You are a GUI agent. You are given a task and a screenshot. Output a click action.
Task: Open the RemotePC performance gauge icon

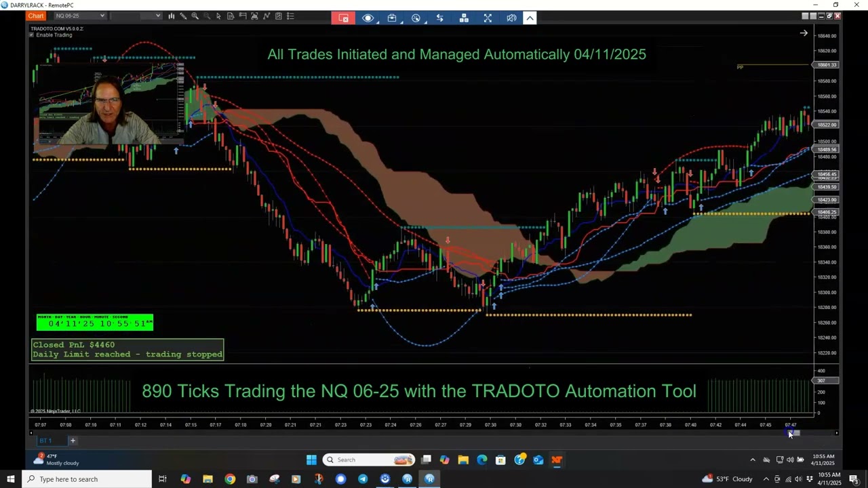tap(416, 18)
